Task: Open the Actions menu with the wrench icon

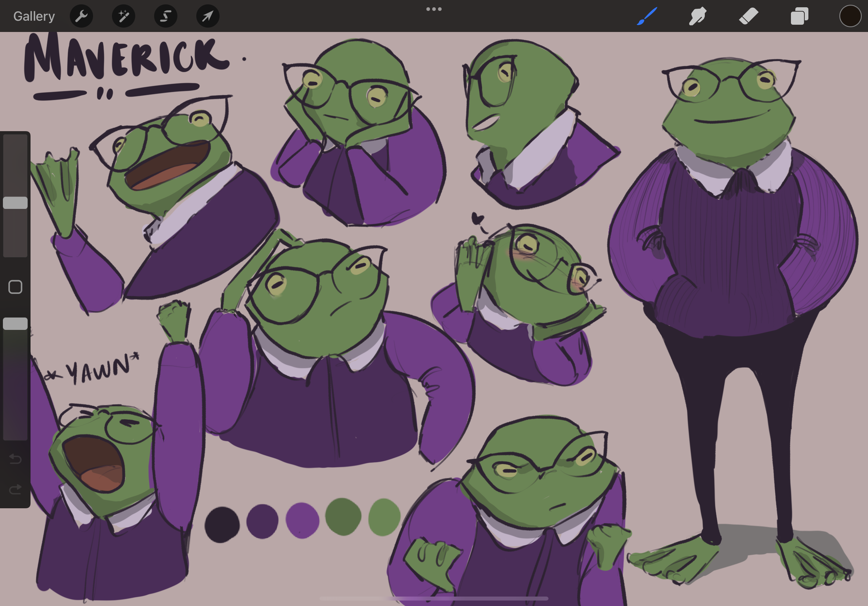Action: [81, 16]
